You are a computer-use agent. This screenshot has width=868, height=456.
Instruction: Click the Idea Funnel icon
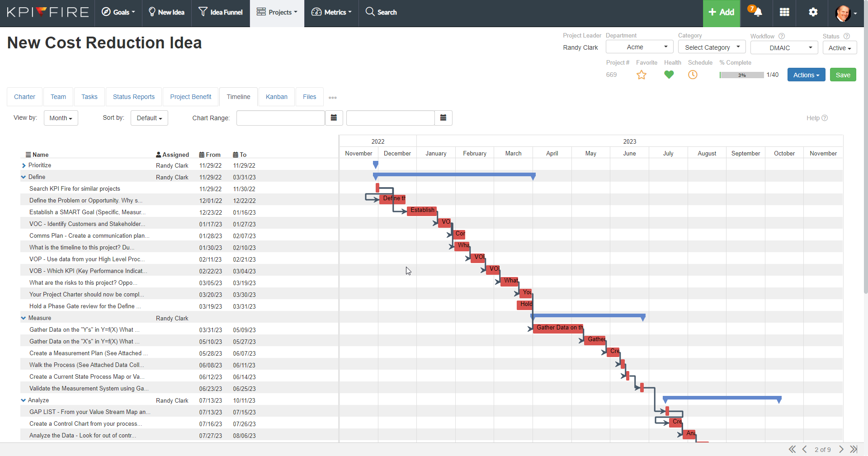point(203,11)
